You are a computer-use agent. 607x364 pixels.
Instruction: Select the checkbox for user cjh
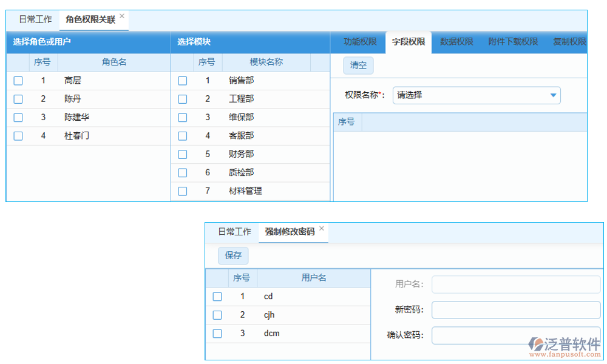(217, 315)
